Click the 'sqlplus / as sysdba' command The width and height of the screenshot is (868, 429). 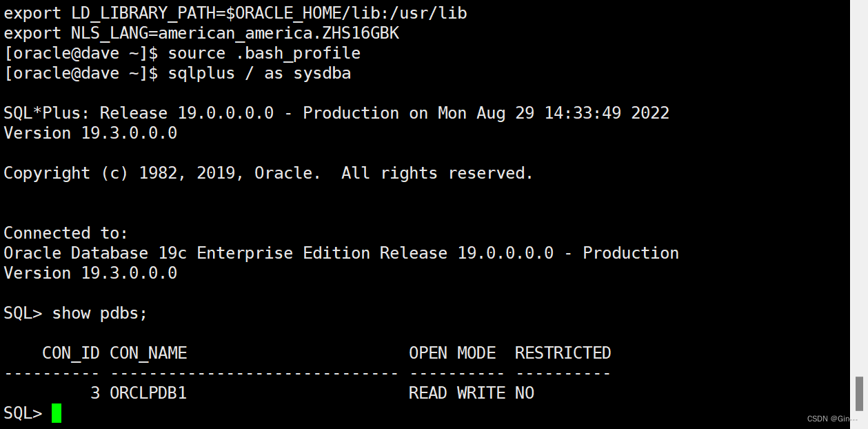point(259,73)
